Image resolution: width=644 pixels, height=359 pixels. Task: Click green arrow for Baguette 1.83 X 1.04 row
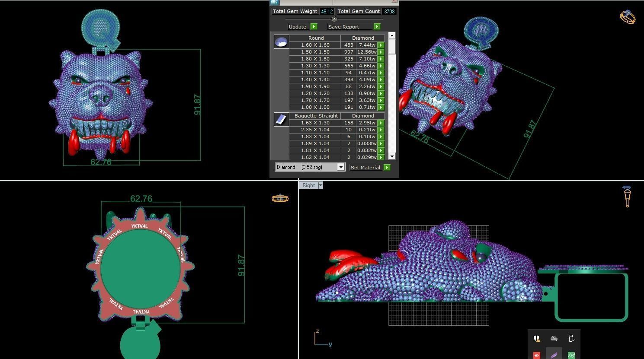[x=381, y=137]
